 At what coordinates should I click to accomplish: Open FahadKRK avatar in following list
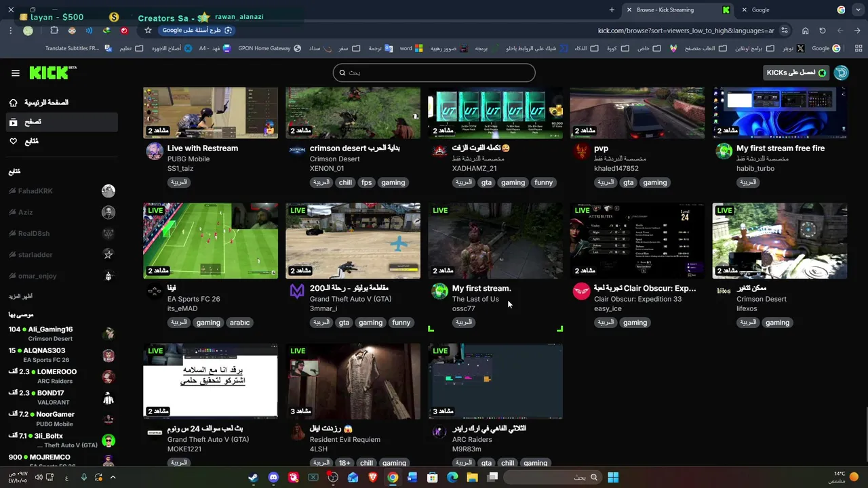coord(108,191)
